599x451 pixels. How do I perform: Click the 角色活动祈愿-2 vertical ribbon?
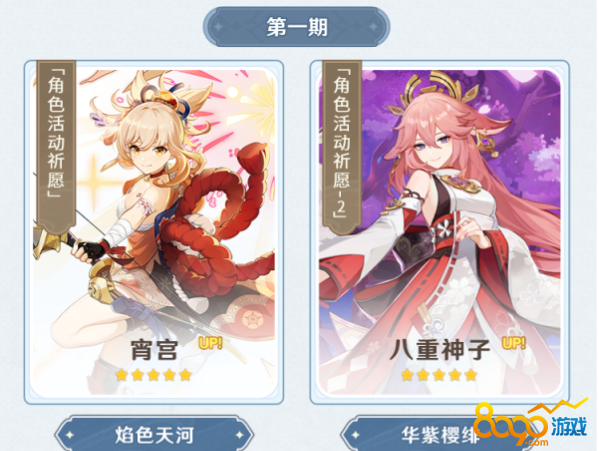click(x=342, y=145)
